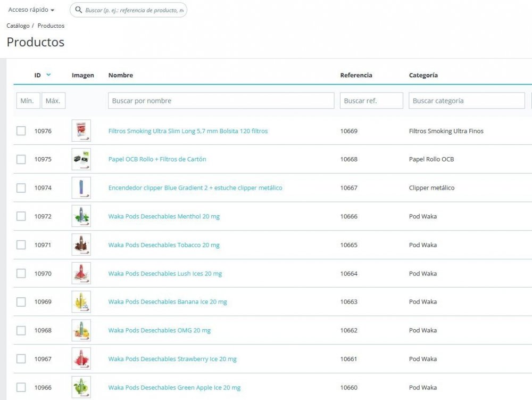Select the checkbox for product 10971
Screen dimensions: 532x400
(21, 245)
